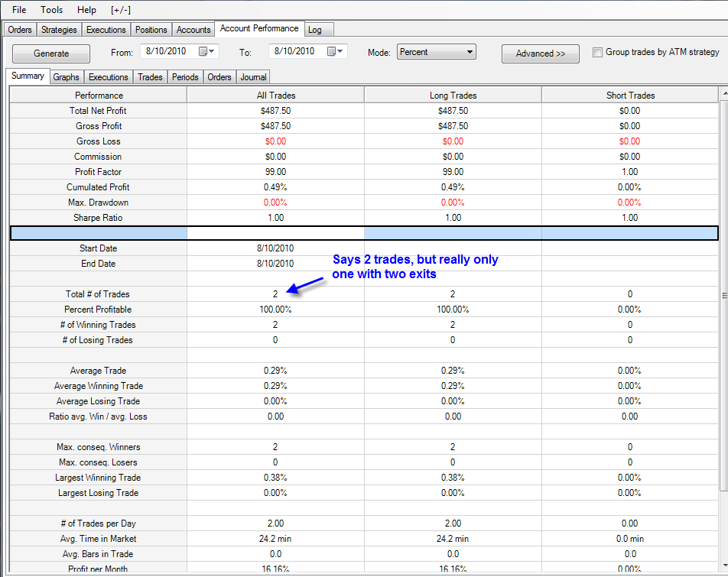This screenshot has width=728, height=577.
Task: Open the To date calendar picker
Action: [x=335, y=51]
